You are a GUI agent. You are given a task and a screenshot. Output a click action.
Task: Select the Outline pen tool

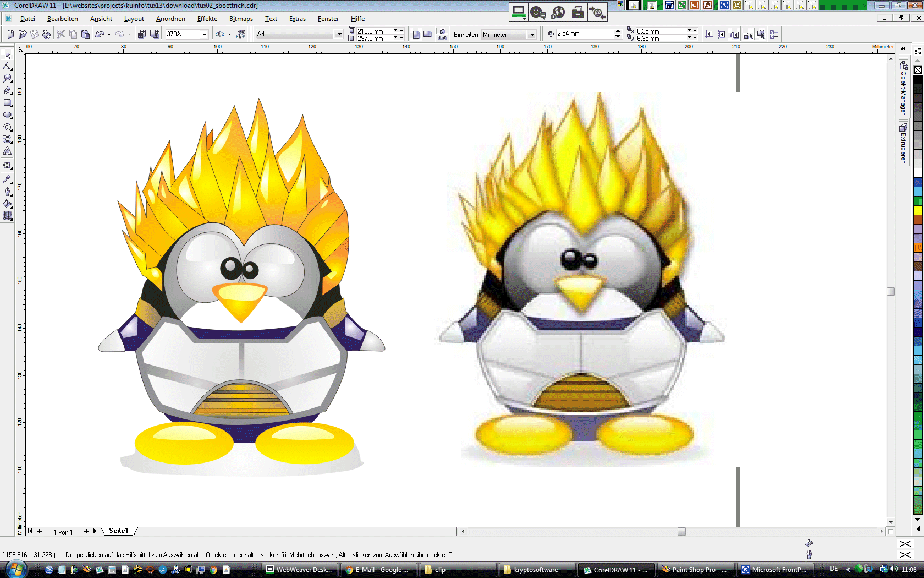pos(8,192)
